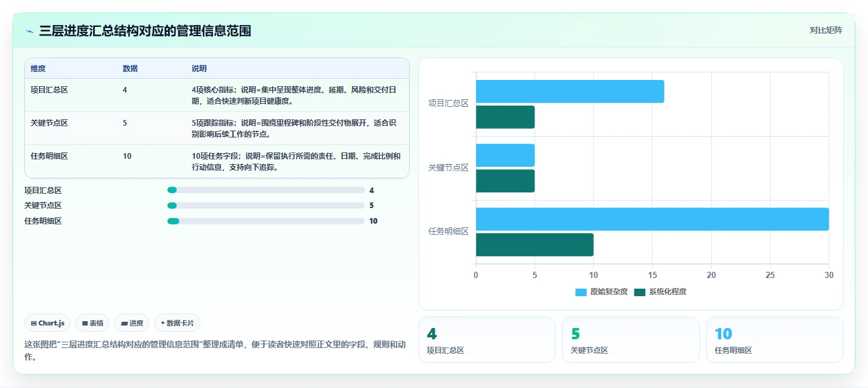Click the 表格 tag chip

coord(92,323)
